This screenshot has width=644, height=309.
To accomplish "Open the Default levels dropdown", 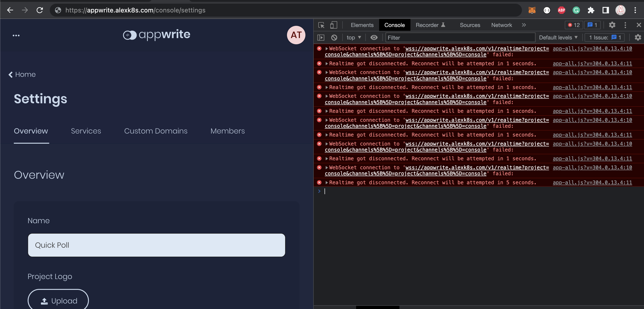I will (x=558, y=38).
